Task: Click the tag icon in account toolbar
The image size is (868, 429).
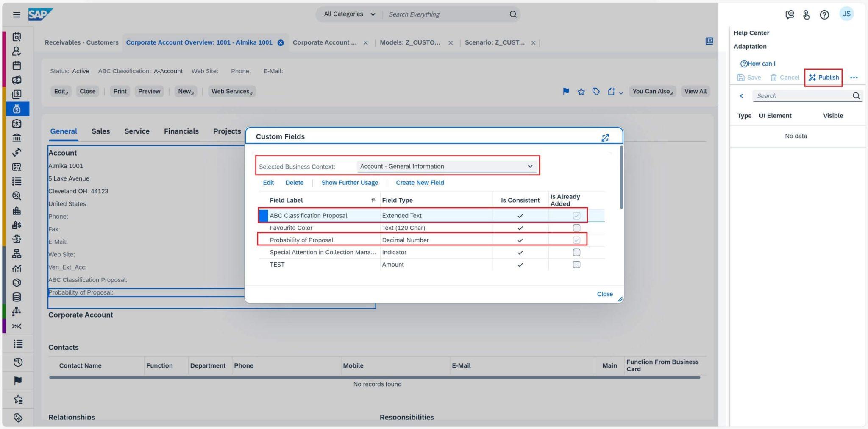Action: tap(596, 91)
